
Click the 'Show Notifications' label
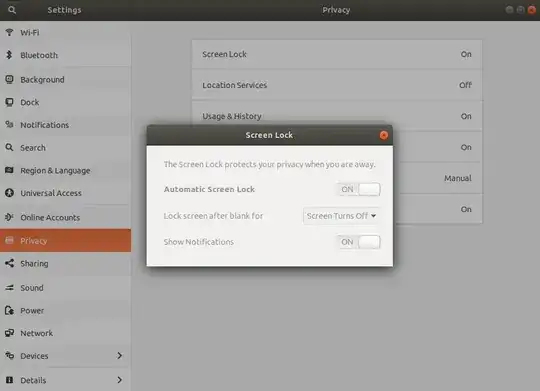tap(199, 242)
